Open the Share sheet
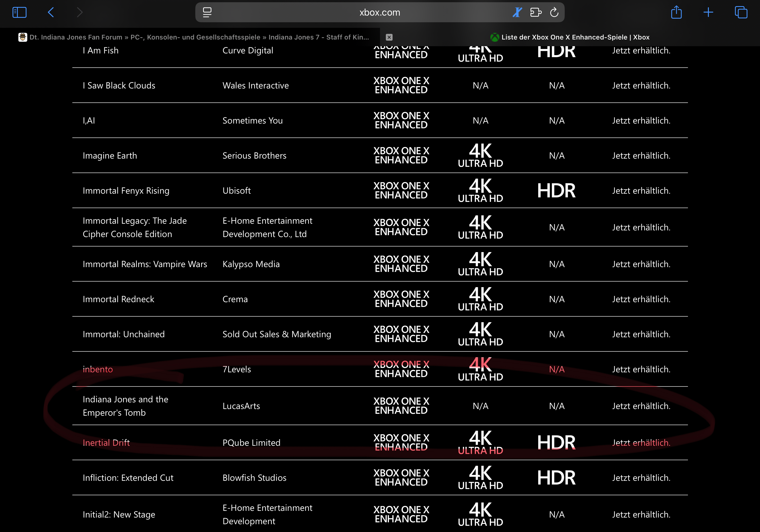The image size is (760, 532). (x=676, y=13)
